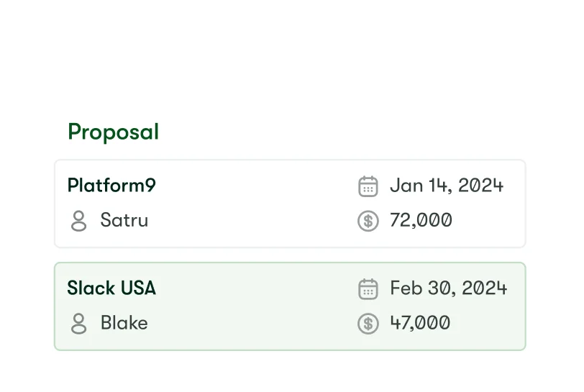Select the Jan 14, 2024 date
Viewport: 584px width, 392px height.
446,186
